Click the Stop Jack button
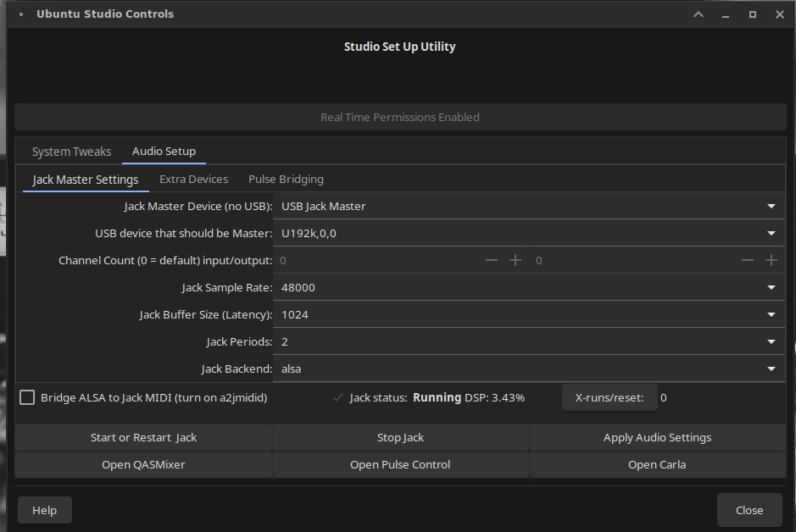 [400, 437]
